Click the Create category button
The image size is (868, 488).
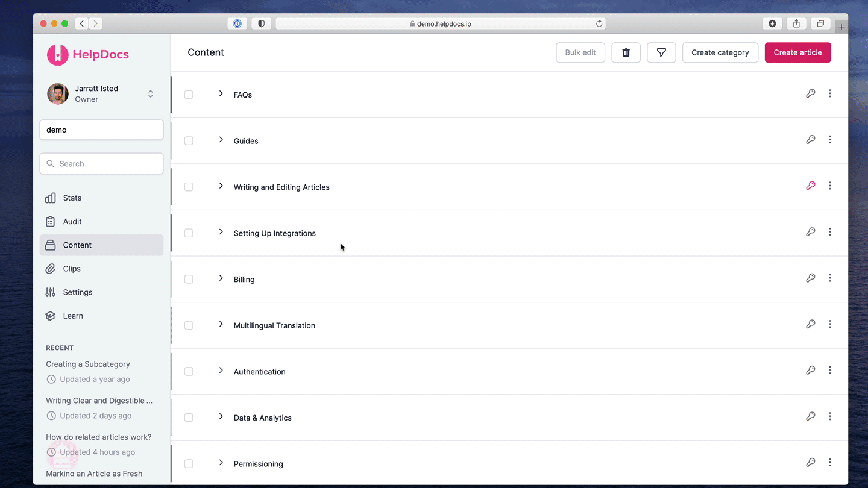[x=720, y=52]
